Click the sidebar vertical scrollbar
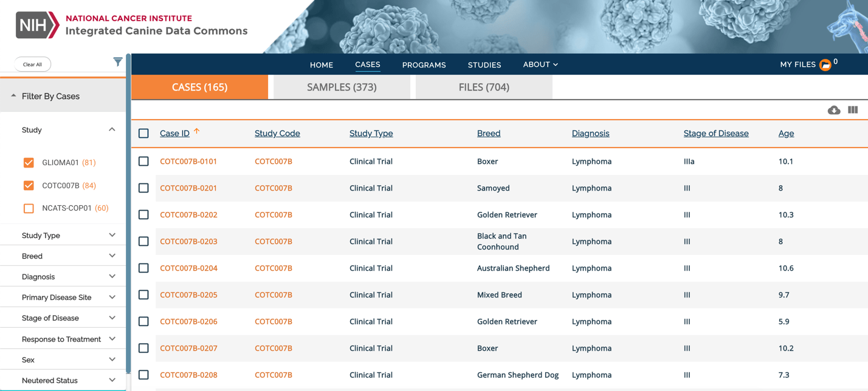 [128, 212]
